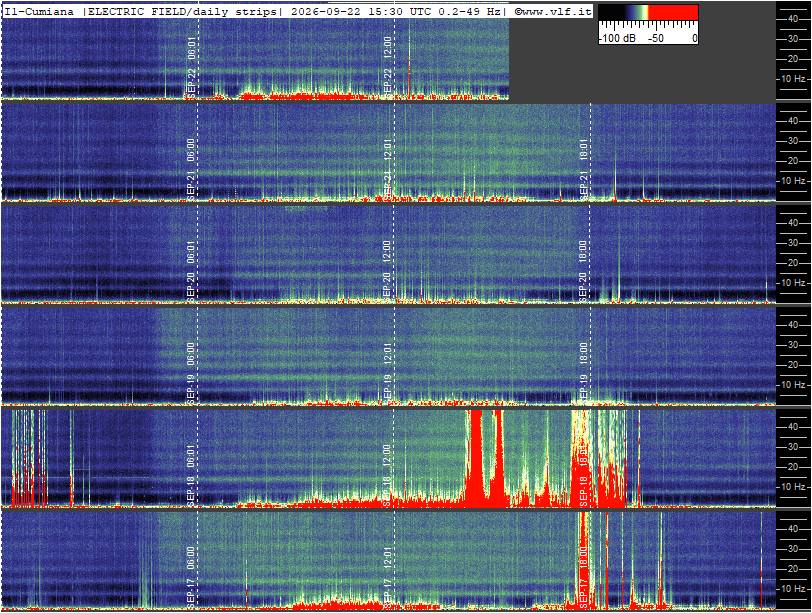
Task: Click the 18:00 time marker on the SEP-19 strip
Action: coord(583,353)
